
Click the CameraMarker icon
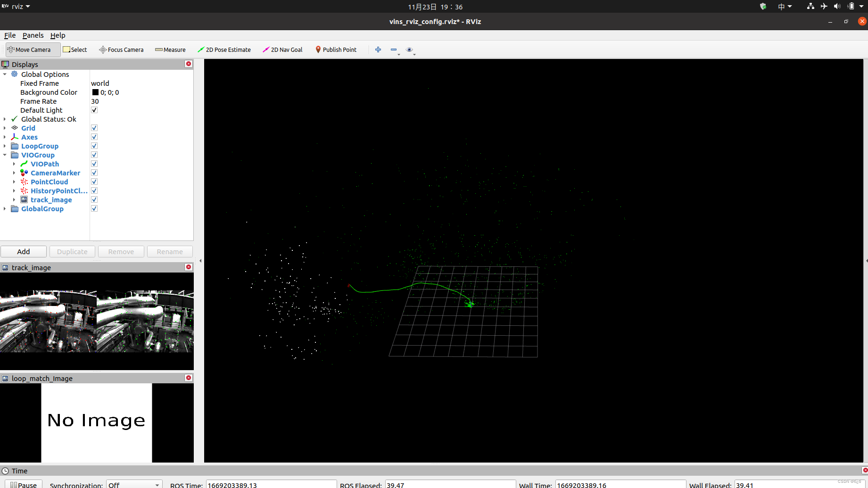tap(24, 173)
